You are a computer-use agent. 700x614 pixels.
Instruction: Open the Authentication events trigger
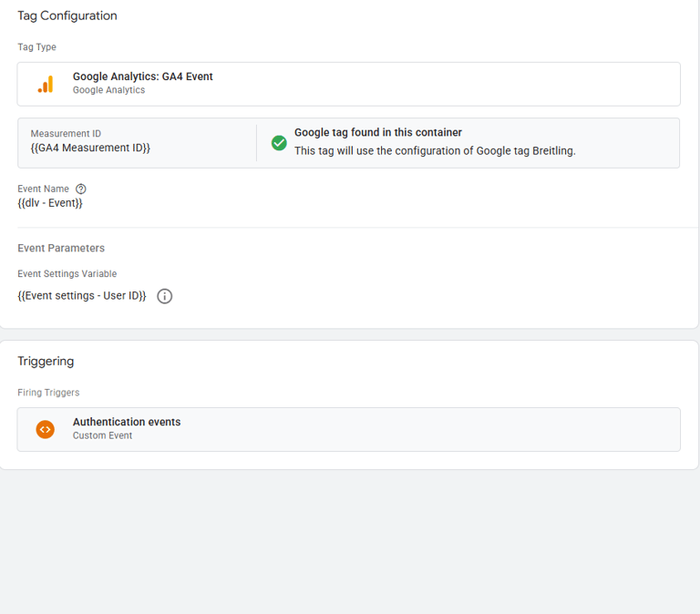tap(127, 422)
